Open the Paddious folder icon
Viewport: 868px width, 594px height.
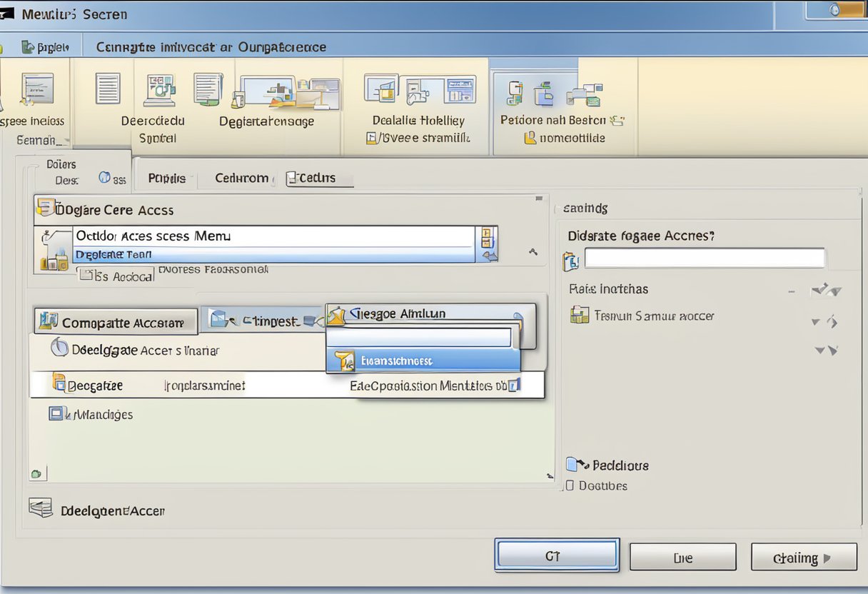click(573, 465)
